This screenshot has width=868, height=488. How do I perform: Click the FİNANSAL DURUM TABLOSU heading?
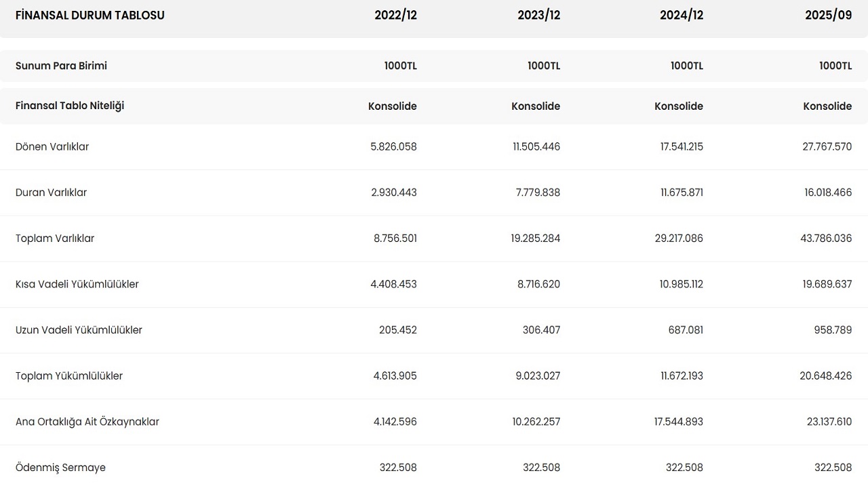[90, 15]
